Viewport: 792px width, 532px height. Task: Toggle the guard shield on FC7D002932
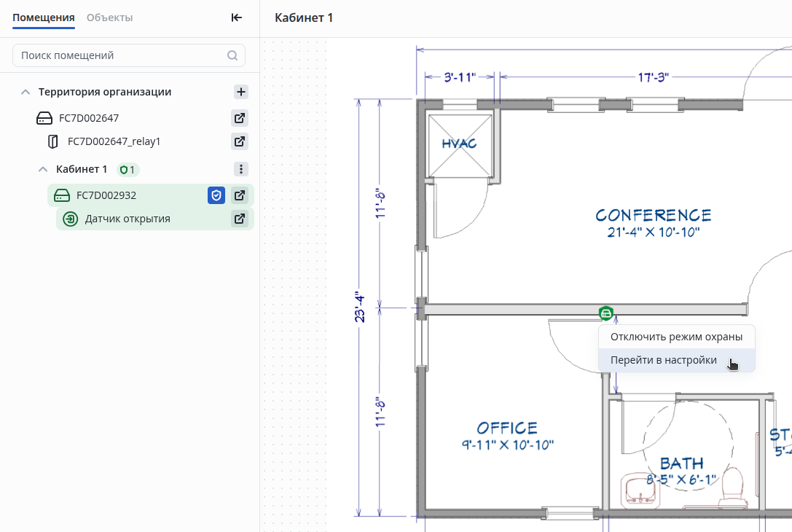[x=216, y=195]
